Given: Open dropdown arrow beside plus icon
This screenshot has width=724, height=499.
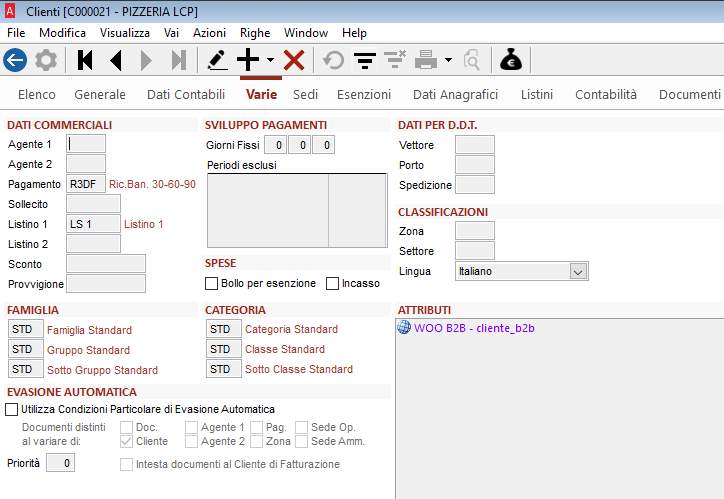Looking at the screenshot, I should point(270,60).
